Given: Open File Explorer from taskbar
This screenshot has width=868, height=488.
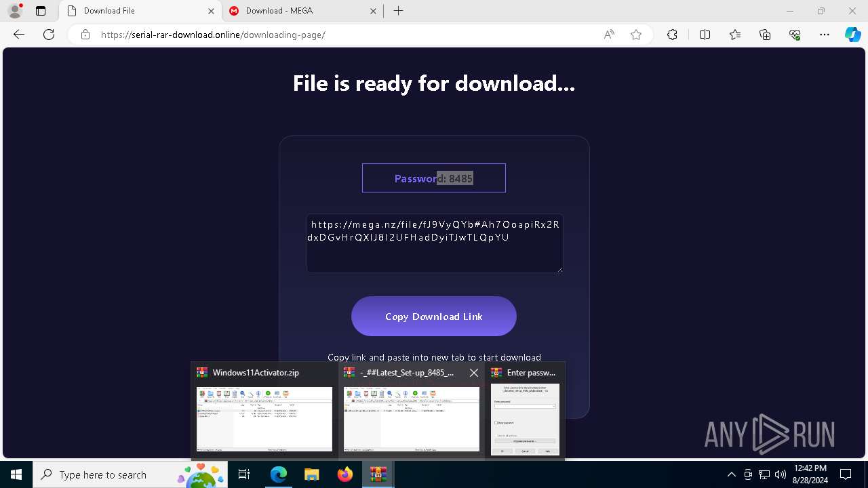Looking at the screenshot, I should coord(311,474).
